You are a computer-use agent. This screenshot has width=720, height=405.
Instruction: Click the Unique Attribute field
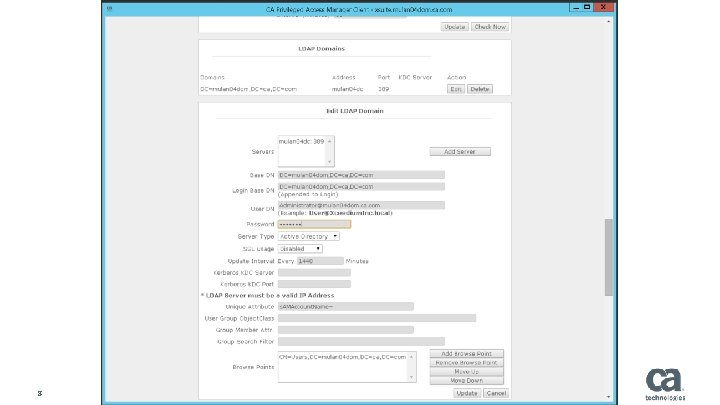coord(345,306)
